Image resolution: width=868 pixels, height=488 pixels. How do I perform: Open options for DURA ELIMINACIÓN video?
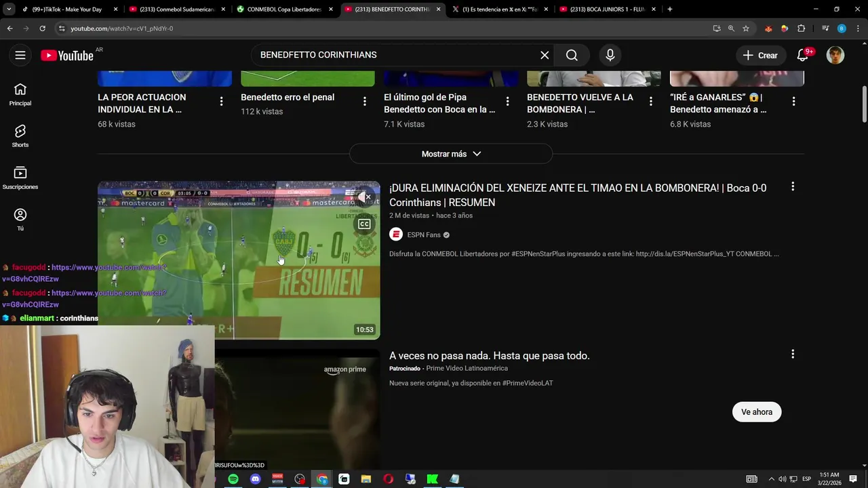click(793, 186)
